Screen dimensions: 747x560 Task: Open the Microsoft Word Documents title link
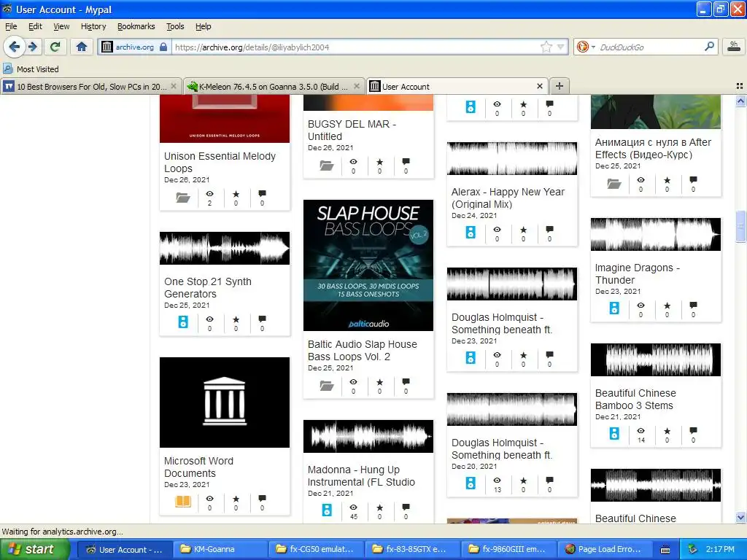[x=198, y=467]
